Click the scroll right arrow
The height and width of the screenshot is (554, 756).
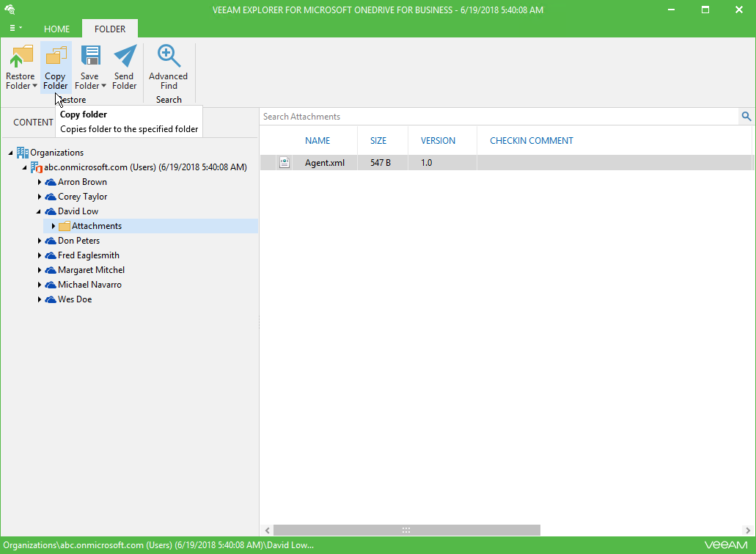tap(748, 530)
